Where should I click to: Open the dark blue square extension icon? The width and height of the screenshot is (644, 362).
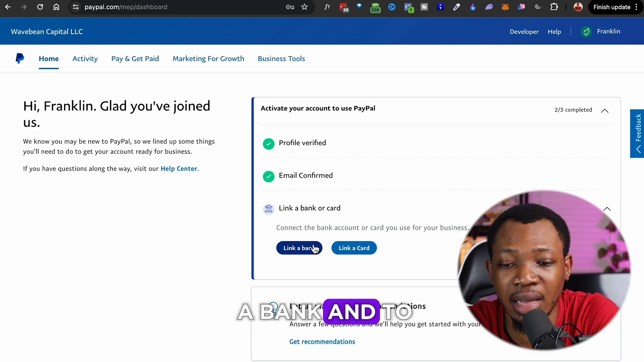click(440, 7)
